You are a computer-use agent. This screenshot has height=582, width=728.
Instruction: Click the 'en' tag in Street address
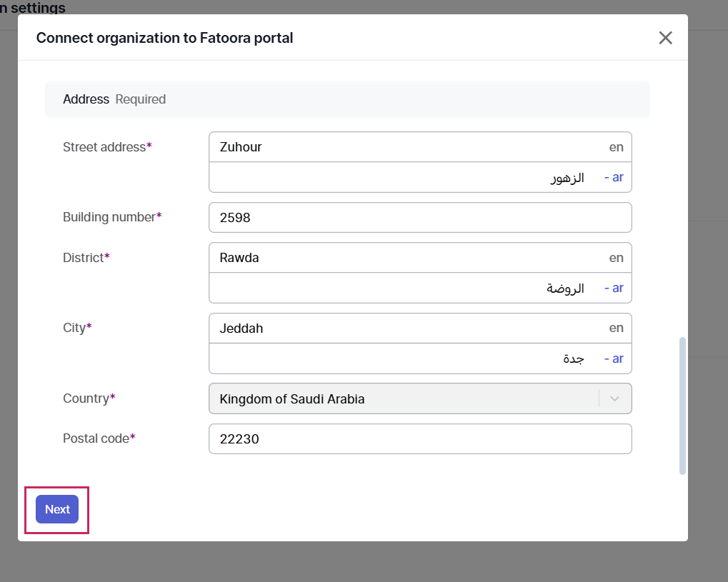pos(616,147)
